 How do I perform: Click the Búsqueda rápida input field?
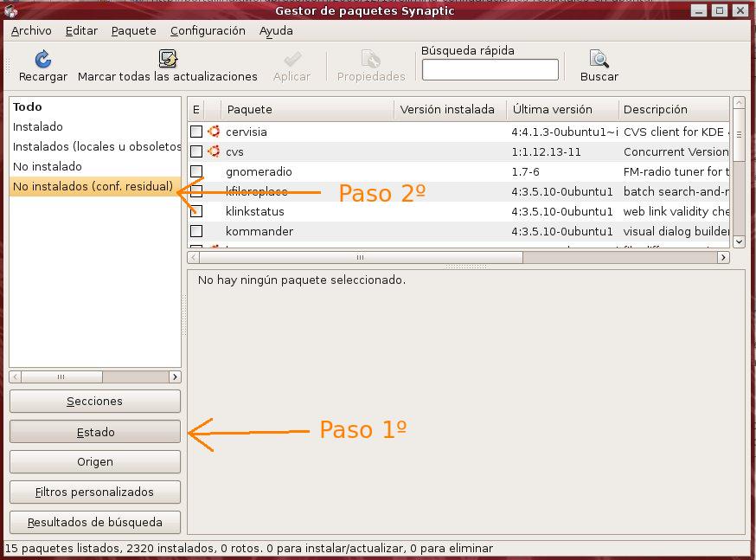click(x=490, y=70)
